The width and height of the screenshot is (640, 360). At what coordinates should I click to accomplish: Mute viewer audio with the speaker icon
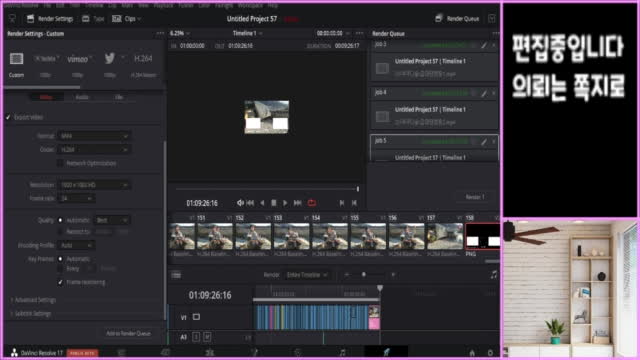240,203
